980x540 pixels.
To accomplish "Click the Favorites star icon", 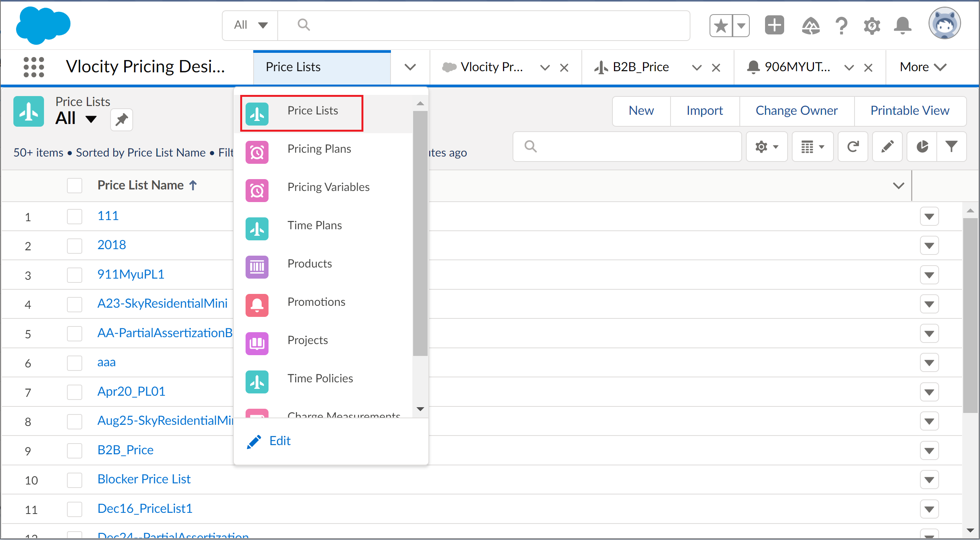I will coord(721,26).
